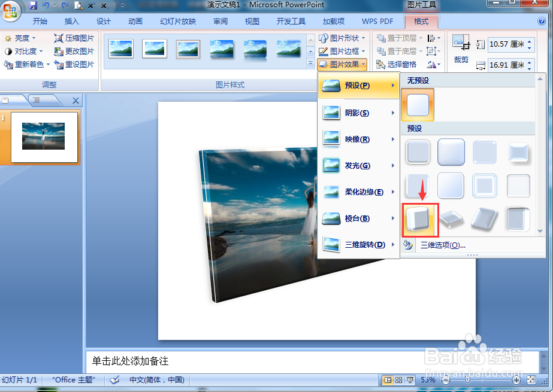Select the 无预设 no-preset option
This screenshot has width=553, height=392.
(418, 105)
